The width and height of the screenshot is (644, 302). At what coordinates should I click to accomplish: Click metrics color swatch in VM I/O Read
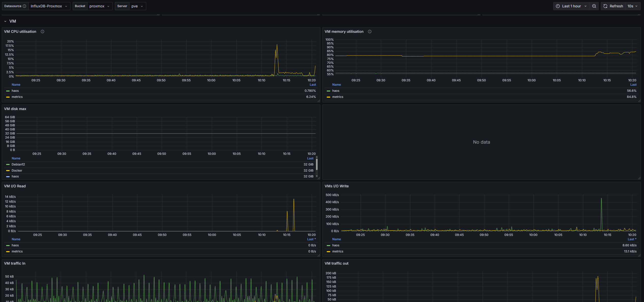[8, 252]
